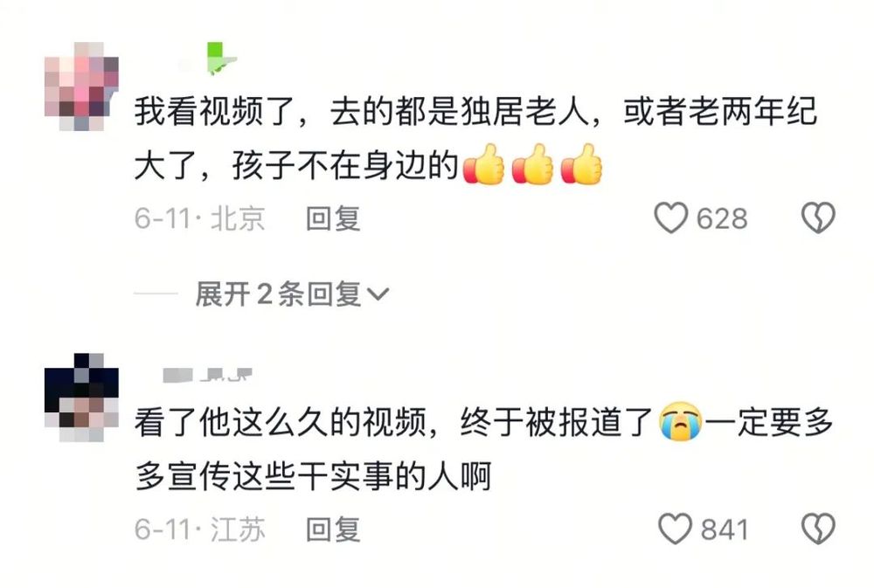
Task: Click the 628 like count
Action: [722, 218]
